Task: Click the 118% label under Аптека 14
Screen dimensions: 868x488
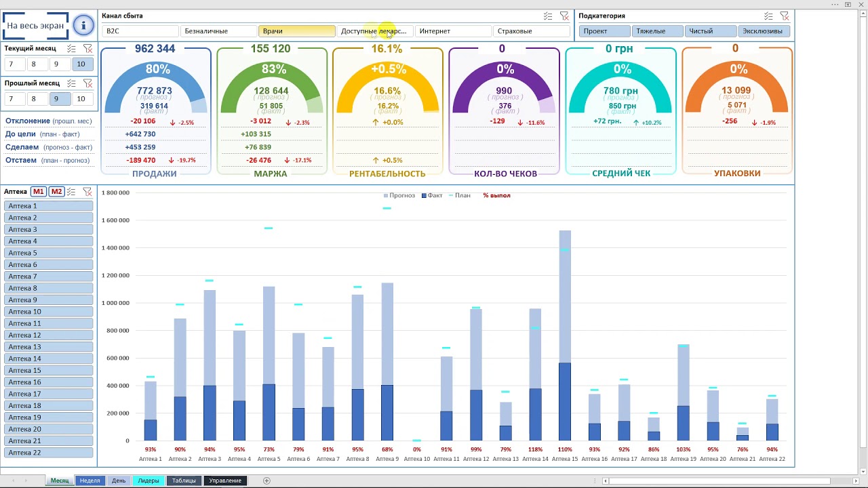Action: click(535, 449)
